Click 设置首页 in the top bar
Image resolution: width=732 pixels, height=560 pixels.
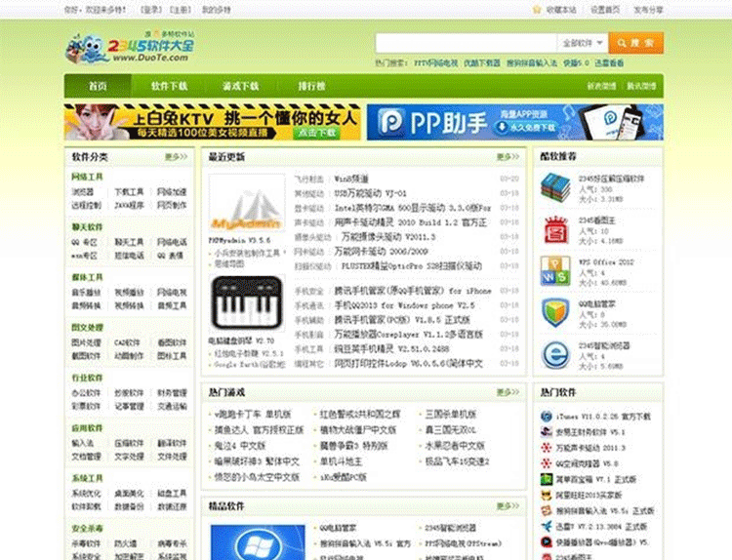coord(605,10)
